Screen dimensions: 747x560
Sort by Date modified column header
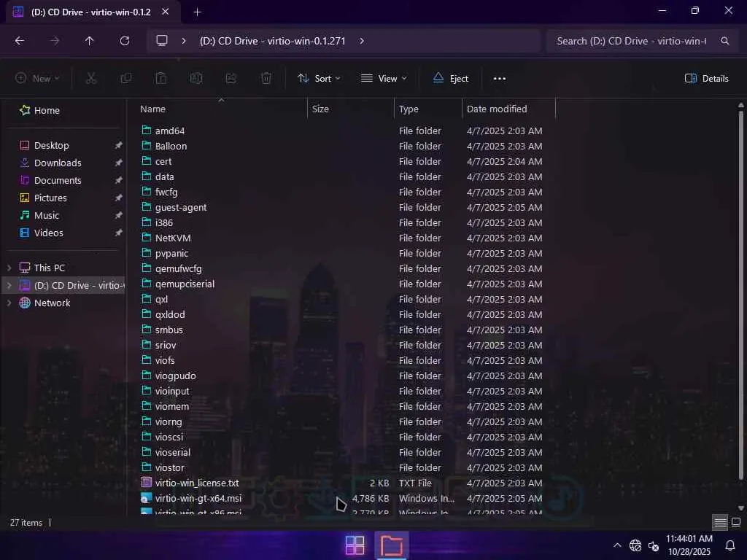coord(496,109)
